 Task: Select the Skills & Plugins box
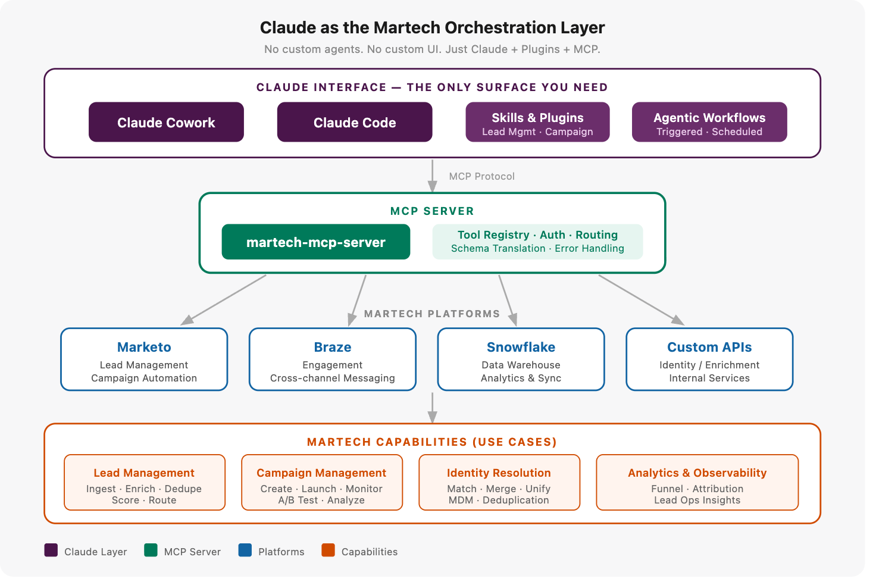point(537,122)
